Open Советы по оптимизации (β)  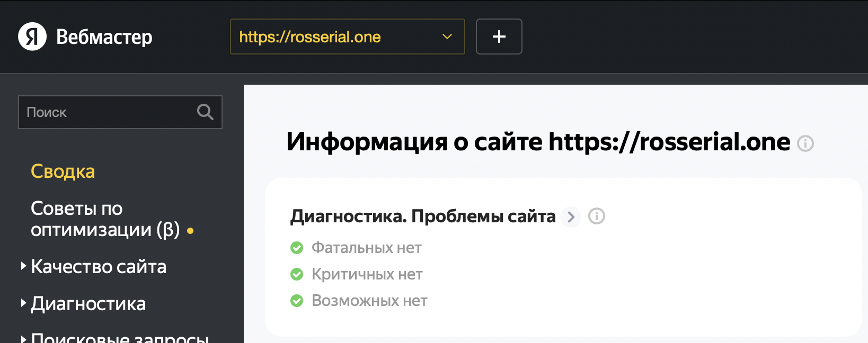(105, 219)
